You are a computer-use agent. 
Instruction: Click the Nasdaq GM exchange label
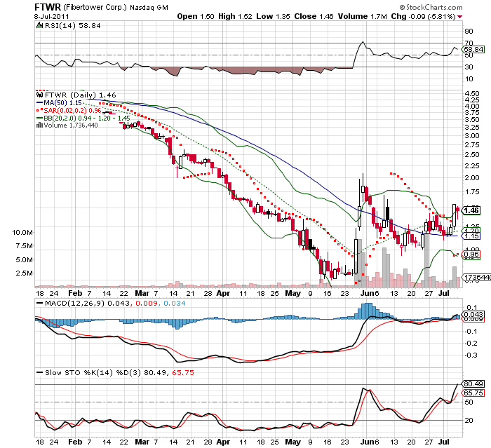click(x=149, y=8)
